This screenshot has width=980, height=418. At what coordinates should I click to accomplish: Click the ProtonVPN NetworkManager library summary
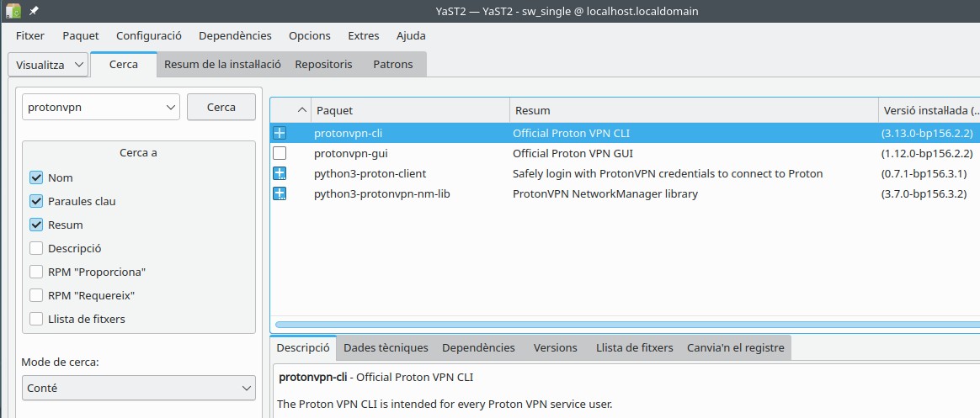(605, 193)
